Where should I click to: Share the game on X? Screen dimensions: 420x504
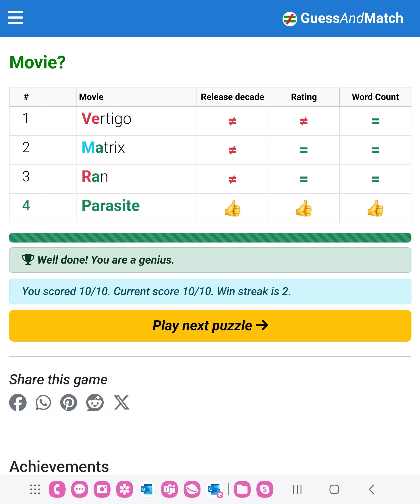(122, 403)
